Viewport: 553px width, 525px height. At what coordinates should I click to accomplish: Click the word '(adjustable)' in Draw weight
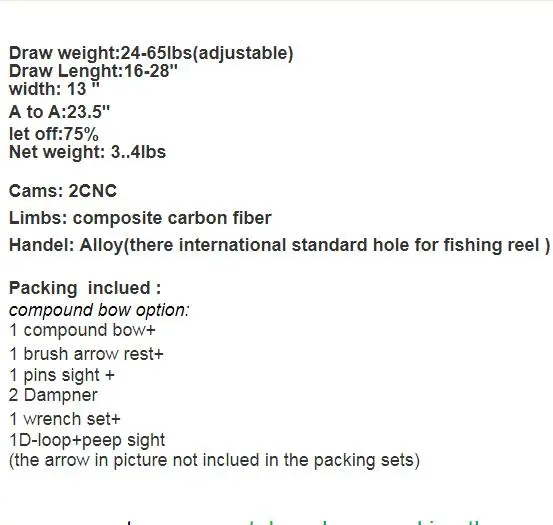tap(243, 54)
